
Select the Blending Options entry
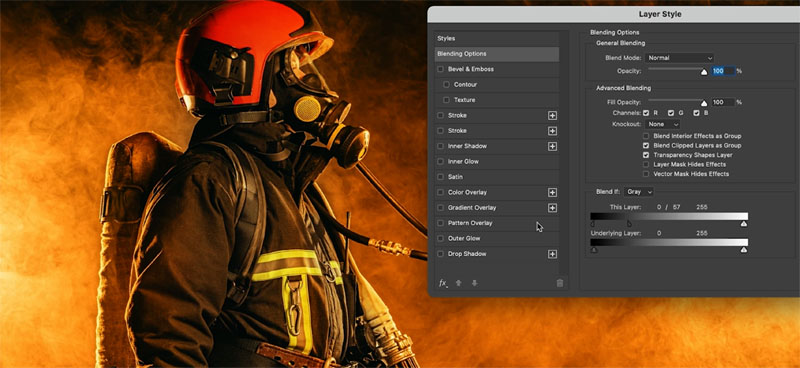pyautogui.click(x=497, y=54)
